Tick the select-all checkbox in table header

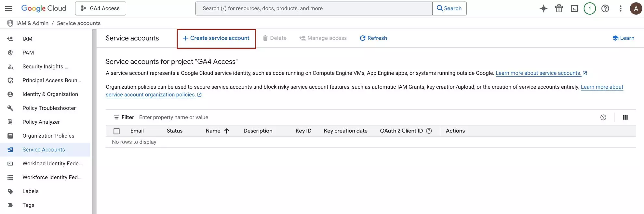pos(117,131)
